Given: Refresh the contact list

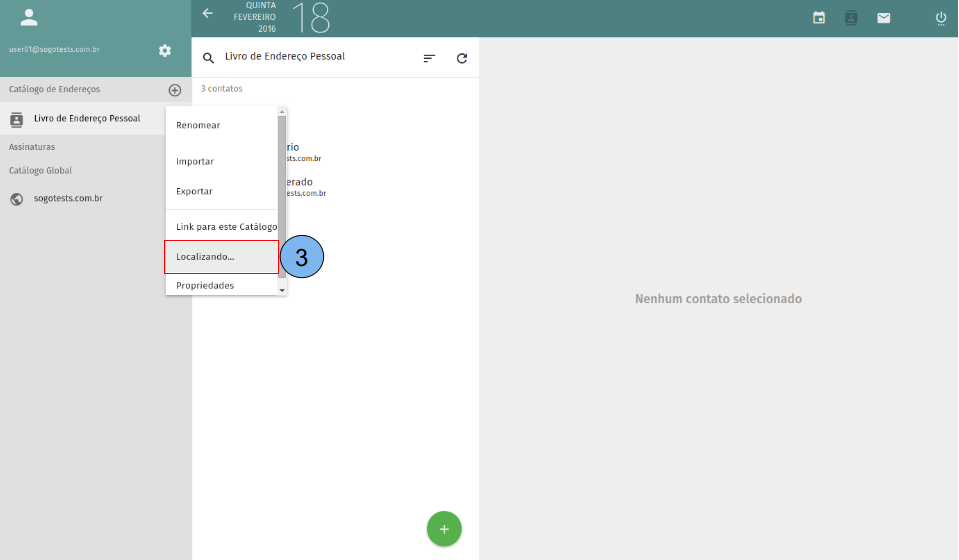Looking at the screenshot, I should [462, 58].
